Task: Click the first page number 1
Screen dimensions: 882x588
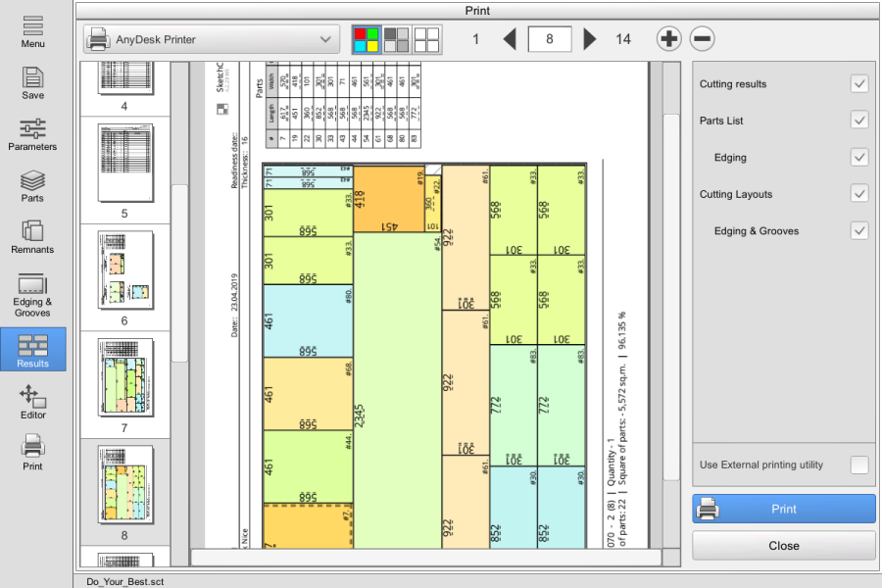Action: pos(476,39)
